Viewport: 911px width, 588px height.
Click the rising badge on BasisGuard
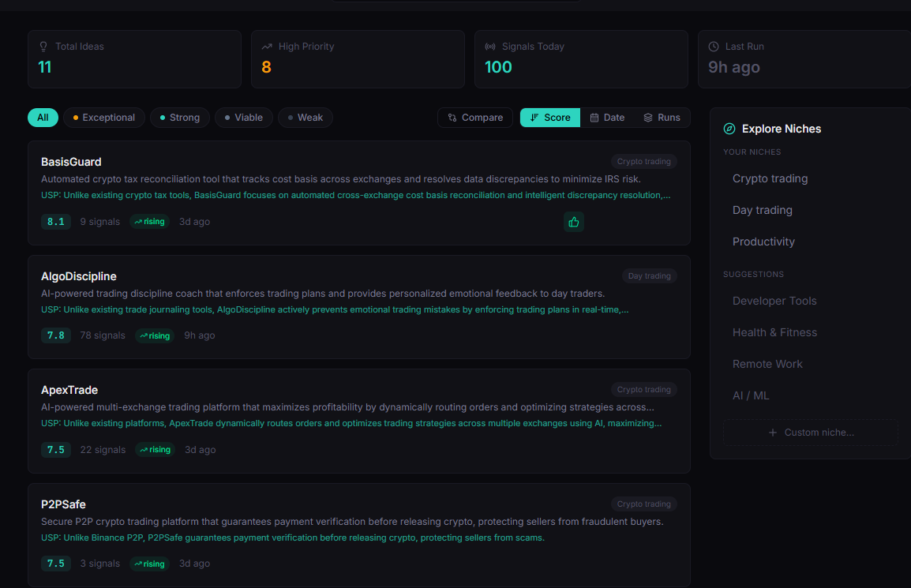pos(149,221)
